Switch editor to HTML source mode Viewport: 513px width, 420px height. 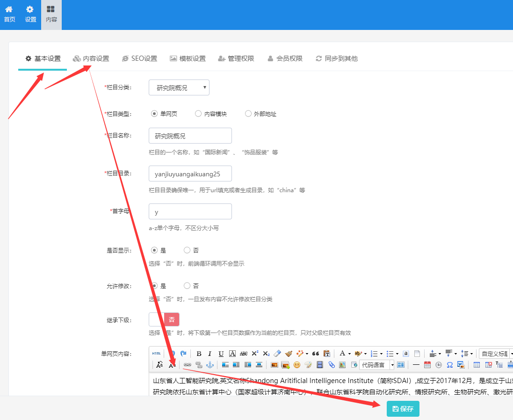(156, 354)
